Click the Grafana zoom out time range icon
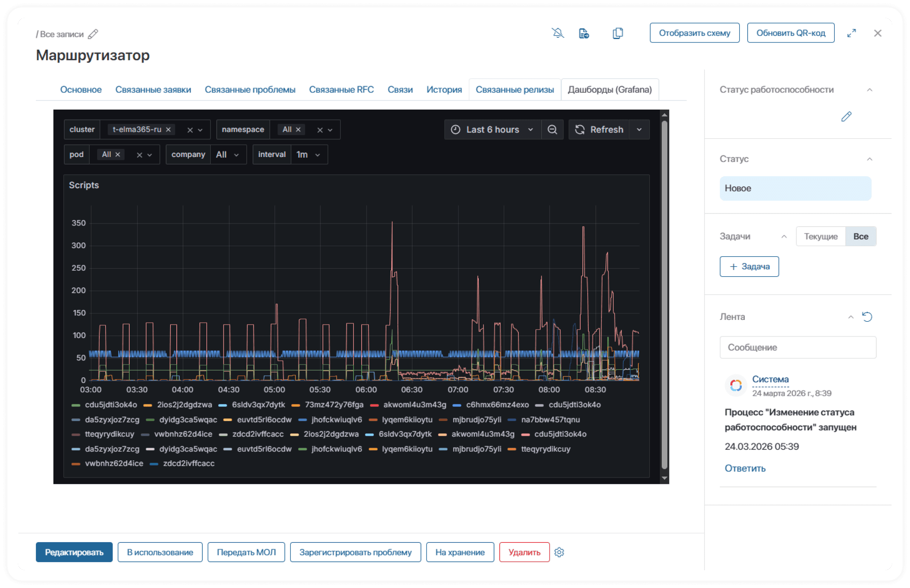 coord(552,130)
